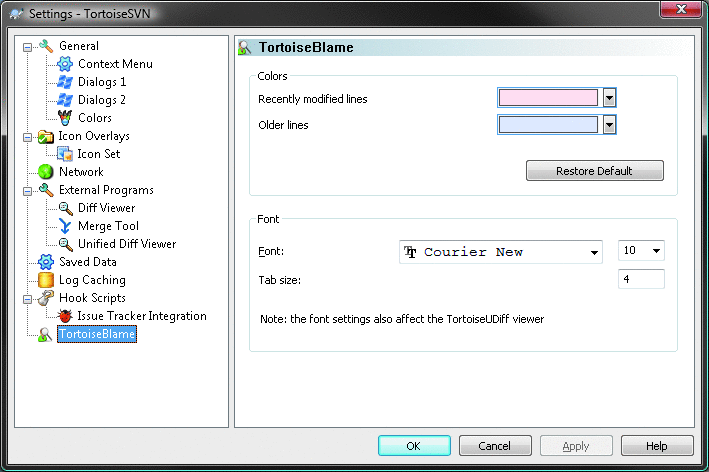The image size is (709, 472).
Task: Click the TortoiseBlame tree icon
Action: pos(46,334)
